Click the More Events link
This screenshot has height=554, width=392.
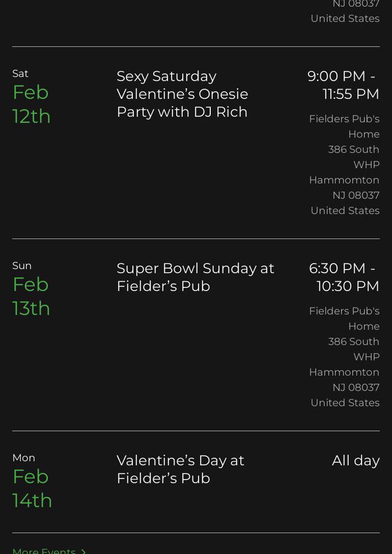pos(44,550)
